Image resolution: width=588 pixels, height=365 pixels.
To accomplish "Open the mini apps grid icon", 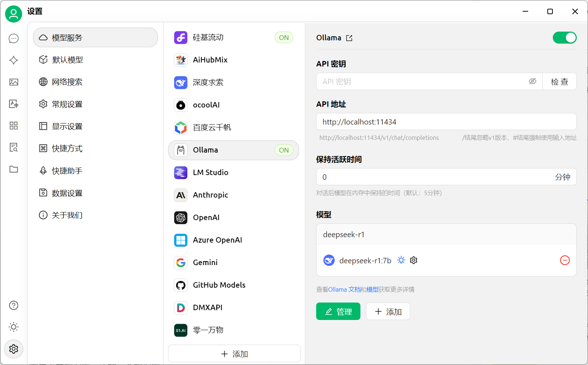I will click(14, 126).
